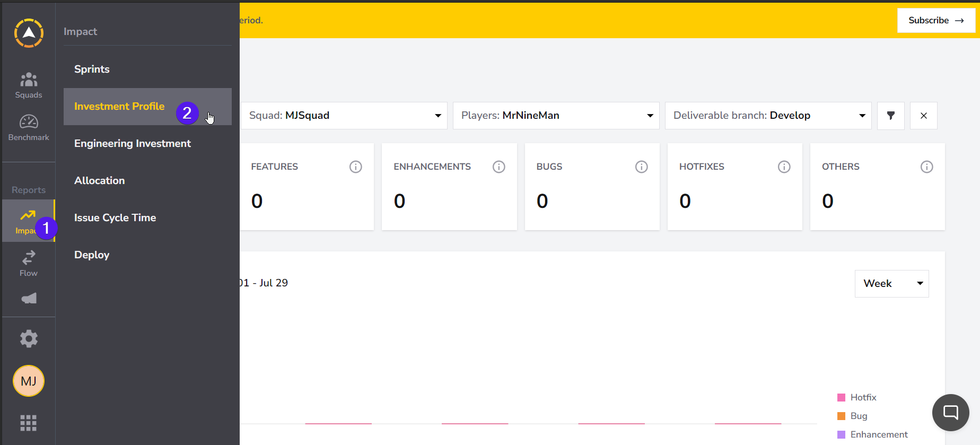Expand the Players: MrNineMan dropdown
The height and width of the screenshot is (445, 980).
(556, 116)
